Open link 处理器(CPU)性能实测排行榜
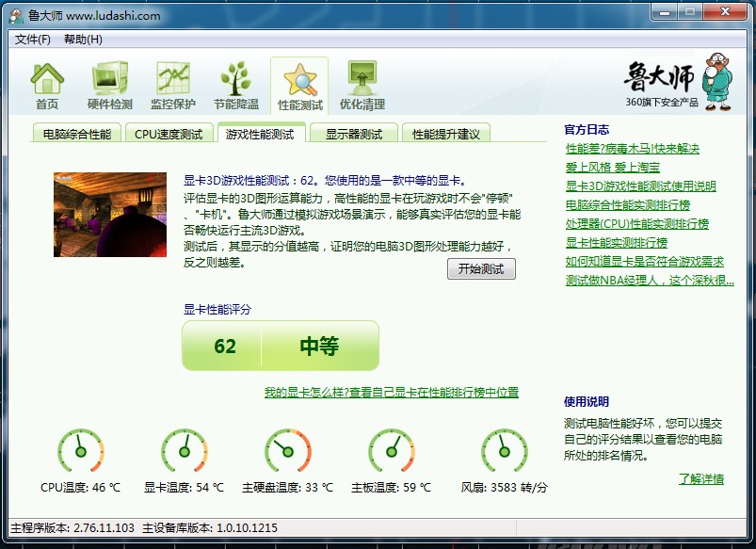Viewport: 756px width, 549px height. pos(637,224)
